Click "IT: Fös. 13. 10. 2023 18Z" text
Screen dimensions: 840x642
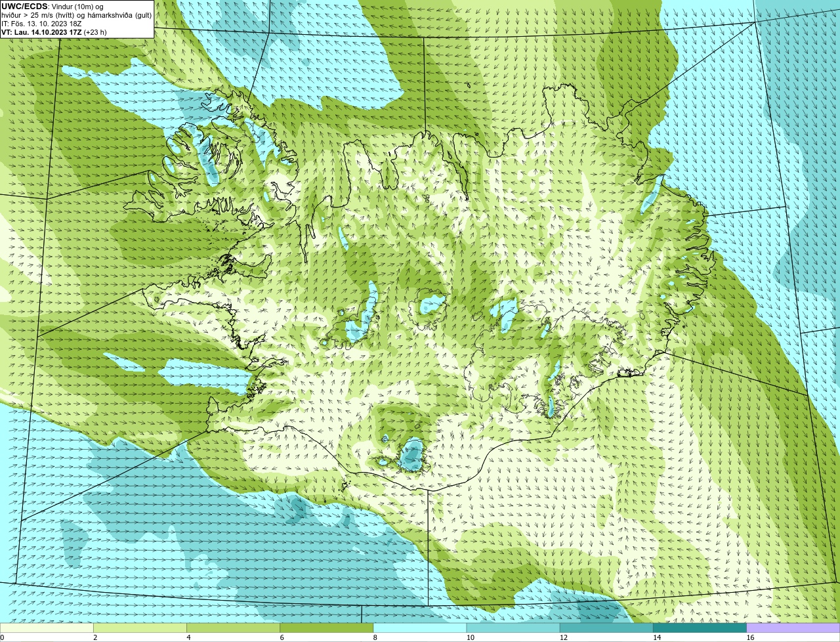41,24
